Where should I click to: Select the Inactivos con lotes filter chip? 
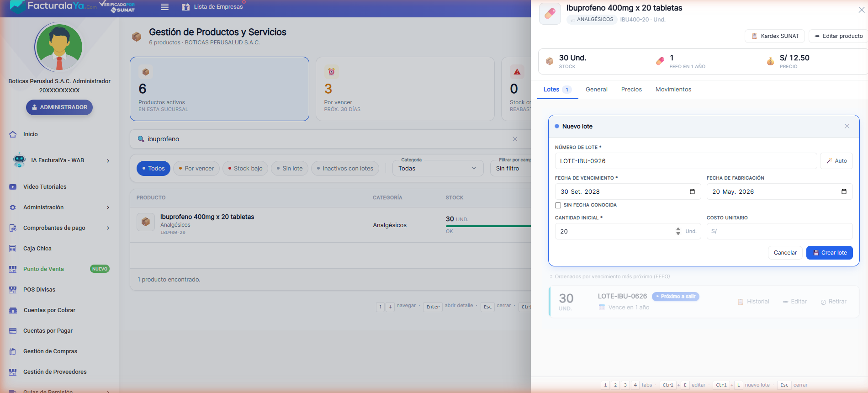[345, 168]
